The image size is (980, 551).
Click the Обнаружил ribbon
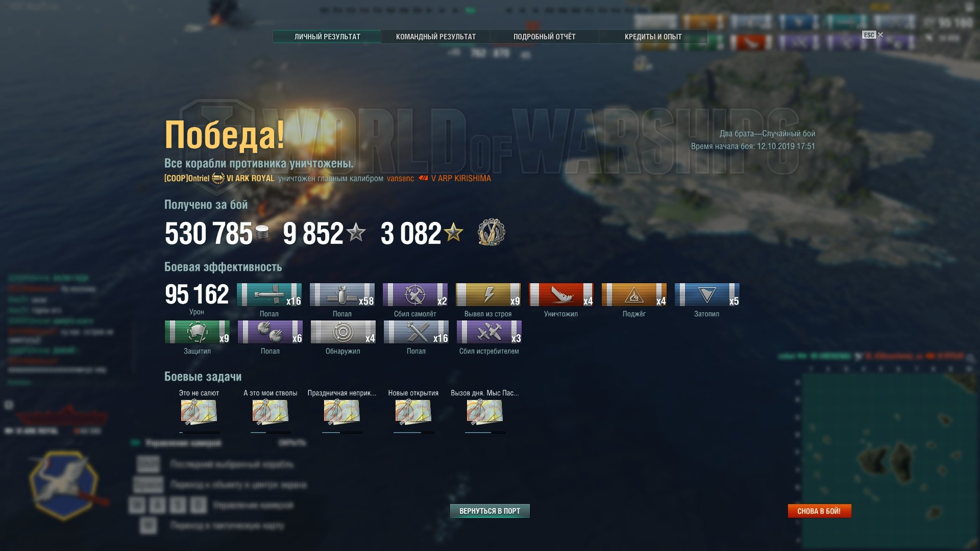pyautogui.click(x=343, y=332)
